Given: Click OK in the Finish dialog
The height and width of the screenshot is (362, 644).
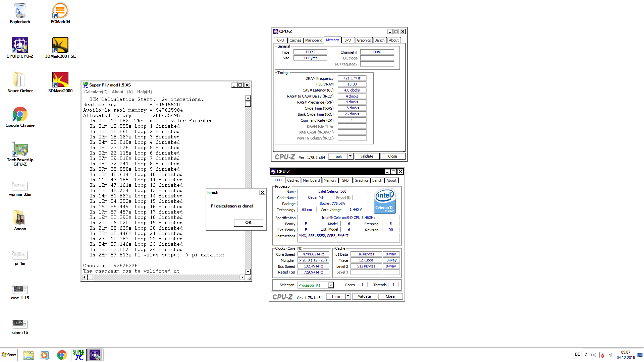Looking at the screenshot, I should coord(248,223).
